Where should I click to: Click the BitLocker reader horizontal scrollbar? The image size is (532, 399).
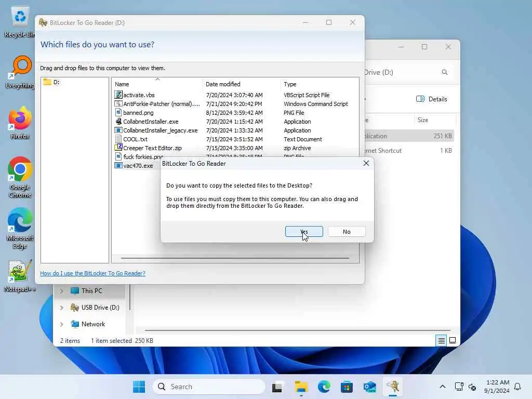point(235,259)
